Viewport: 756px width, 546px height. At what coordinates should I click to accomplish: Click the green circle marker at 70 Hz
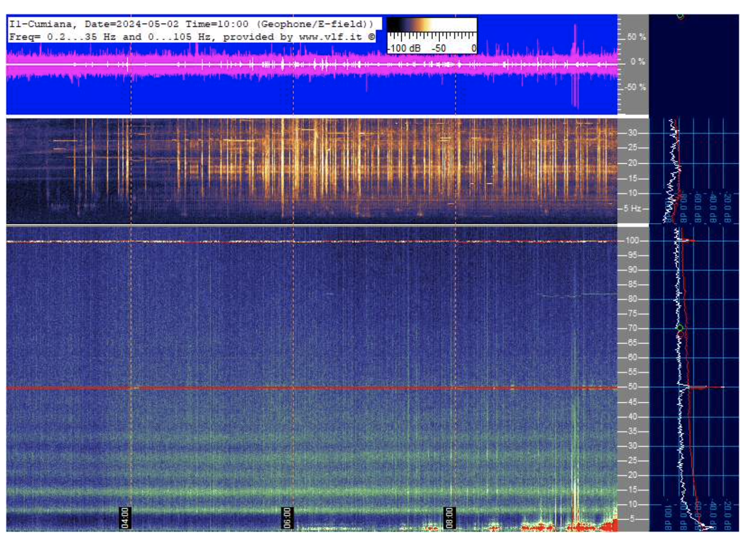coord(680,328)
